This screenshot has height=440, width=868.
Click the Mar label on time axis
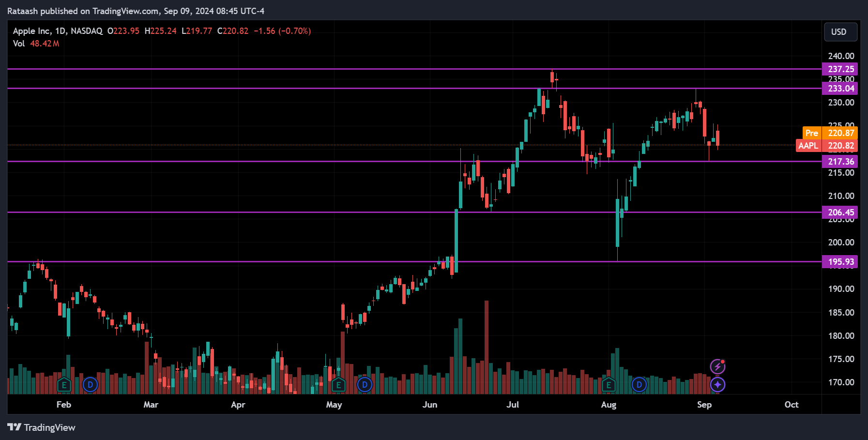(x=151, y=405)
